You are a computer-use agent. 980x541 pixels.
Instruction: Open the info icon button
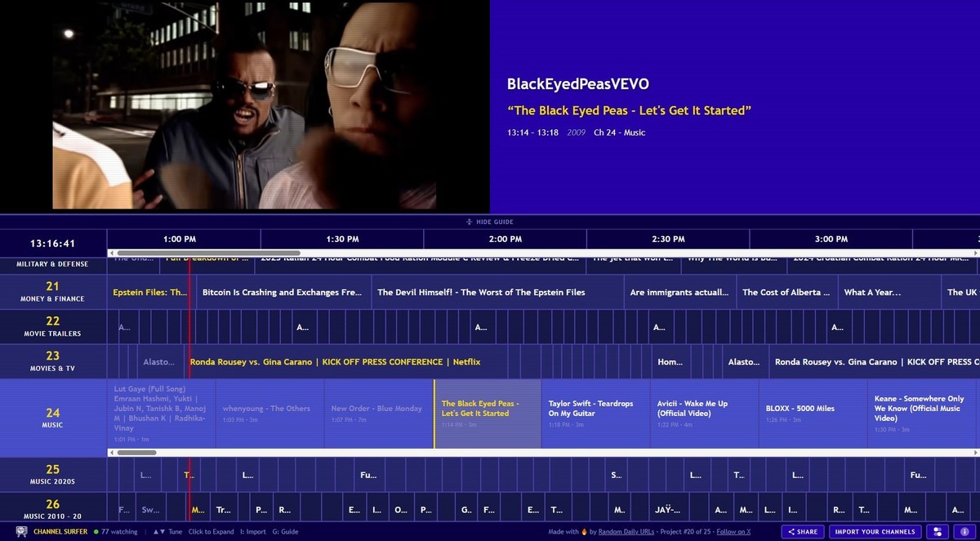pyautogui.click(x=964, y=531)
